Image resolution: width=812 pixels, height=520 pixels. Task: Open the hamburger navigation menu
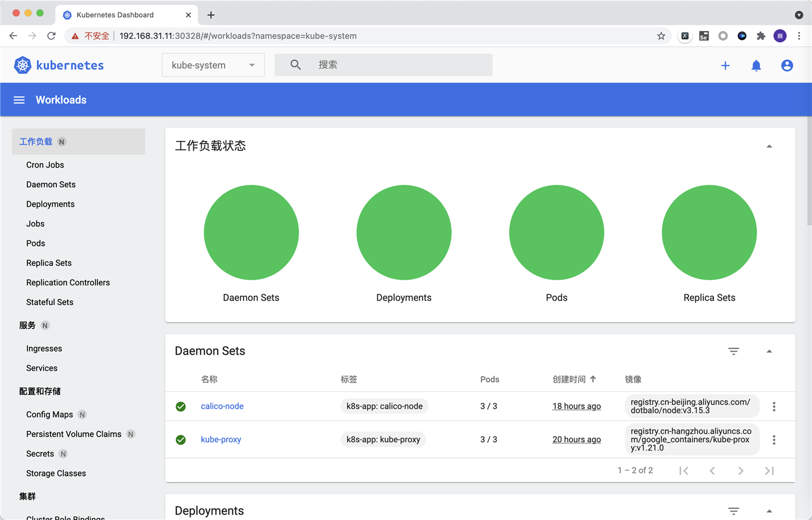(x=19, y=100)
